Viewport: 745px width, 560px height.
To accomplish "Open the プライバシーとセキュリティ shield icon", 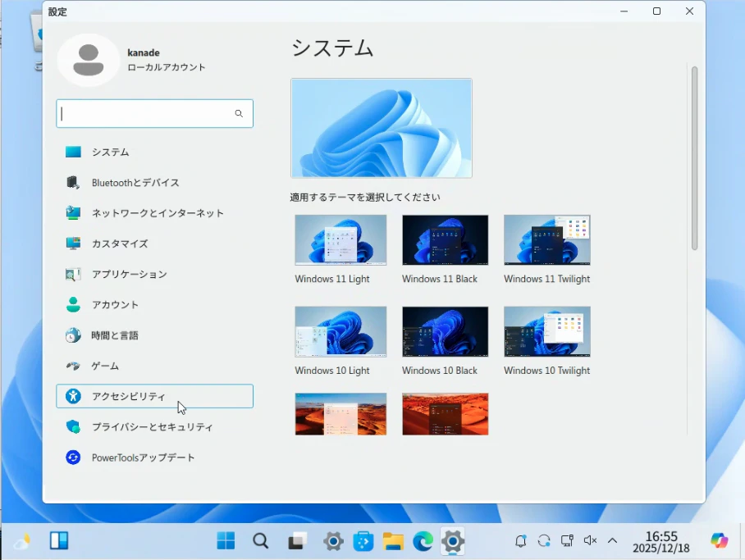I will tap(73, 426).
